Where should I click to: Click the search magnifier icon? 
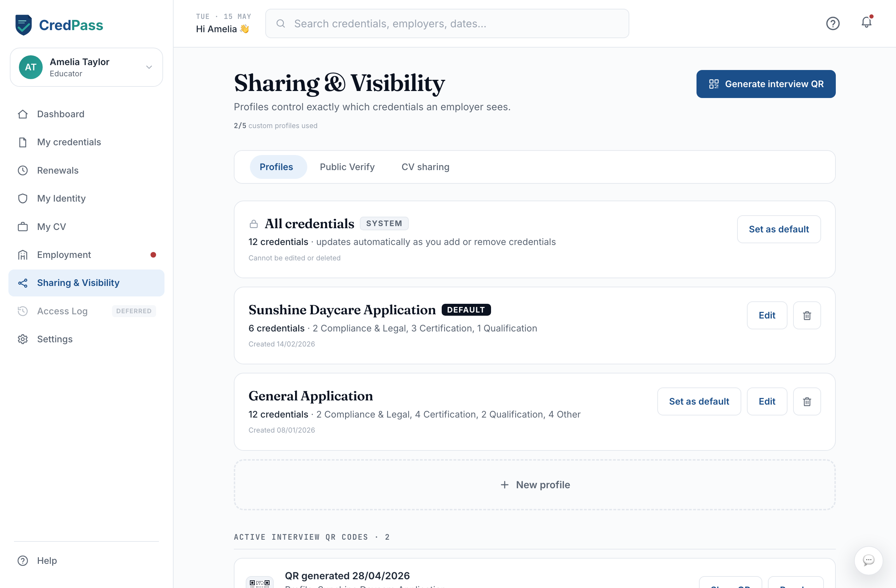pos(280,24)
